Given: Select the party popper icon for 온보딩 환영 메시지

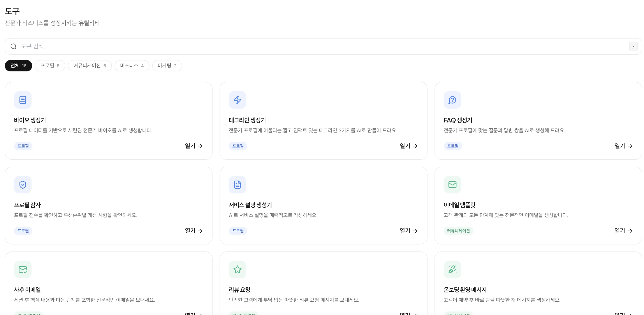Looking at the screenshot, I should 452,269.
